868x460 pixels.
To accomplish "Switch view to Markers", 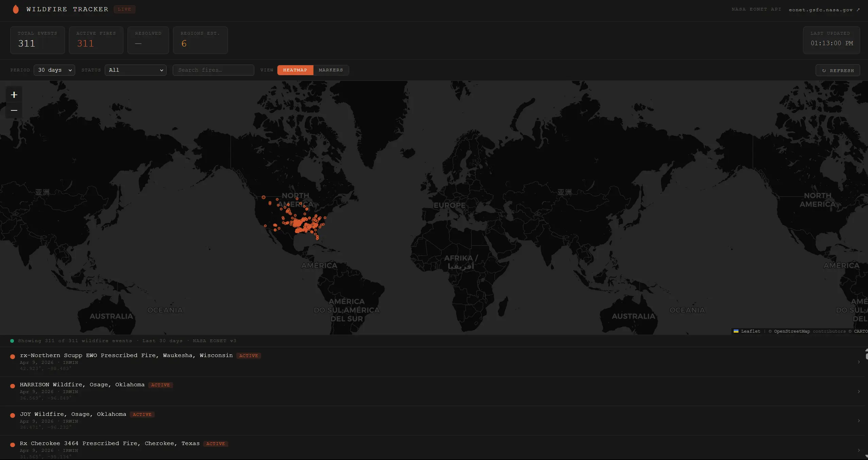I will click(331, 70).
